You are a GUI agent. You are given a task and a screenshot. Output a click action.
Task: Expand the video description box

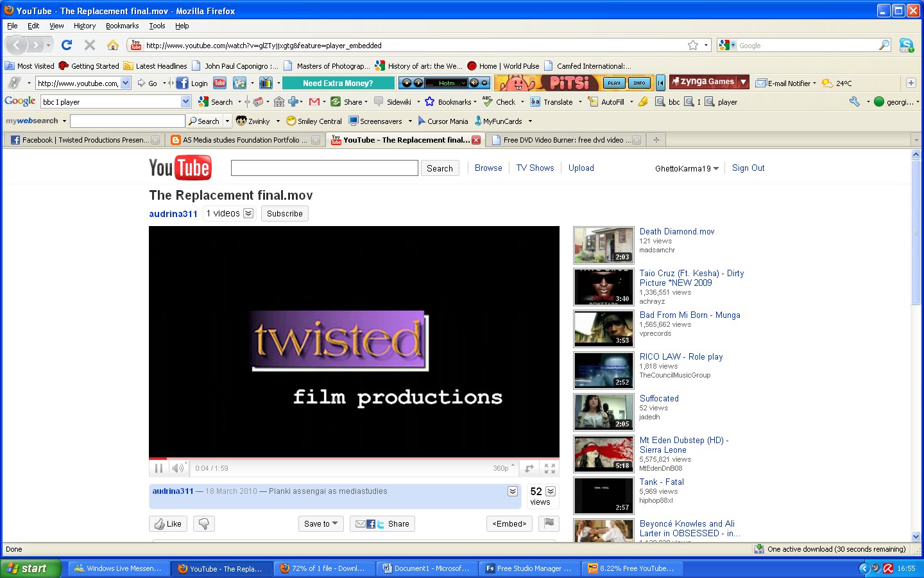(513, 491)
